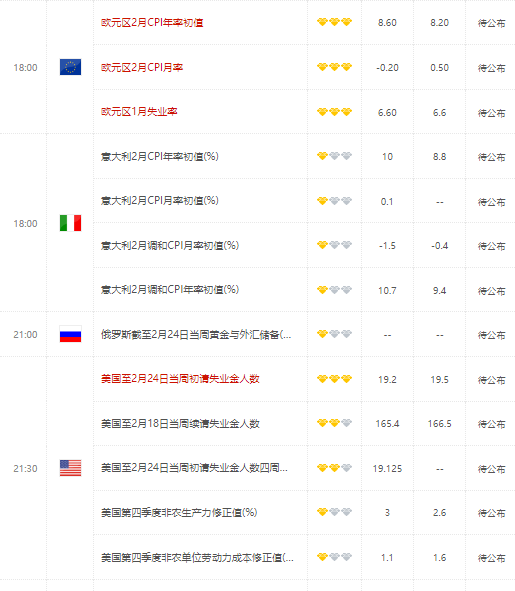
Task: Select previous value 3 for 非农生产力
Action: [387, 513]
